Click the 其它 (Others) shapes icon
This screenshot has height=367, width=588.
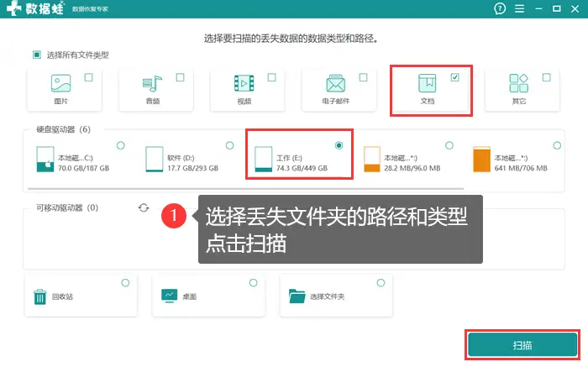(518, 83)
